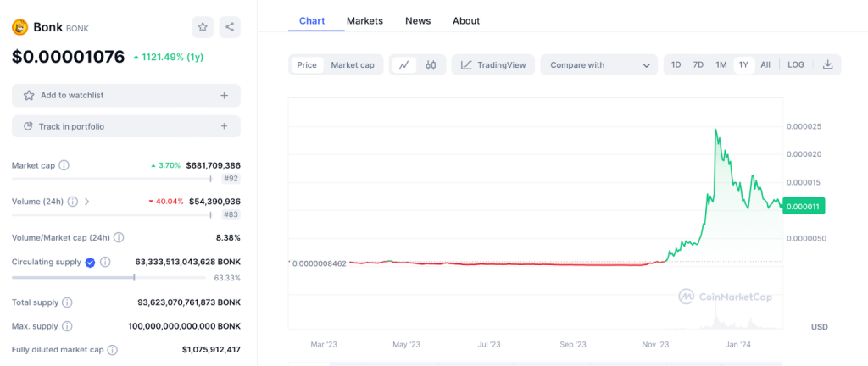Switch to the Chart tab
Screen dimensions: 868x366
[312, 21]
